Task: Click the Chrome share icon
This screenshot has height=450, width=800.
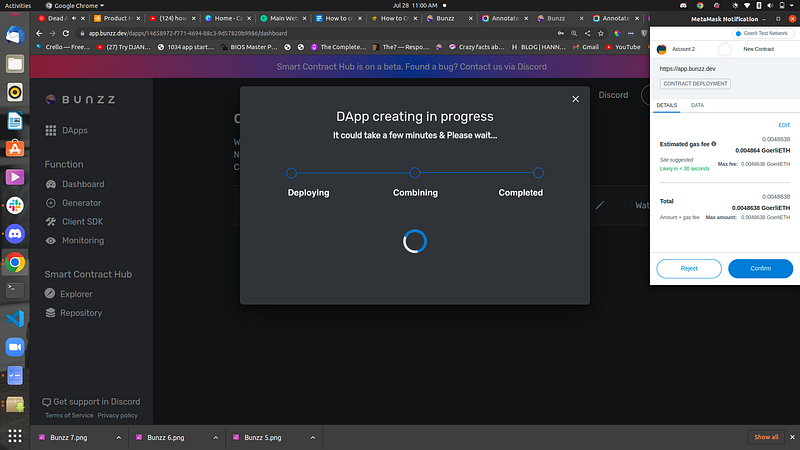Action: tap(587, 33)
